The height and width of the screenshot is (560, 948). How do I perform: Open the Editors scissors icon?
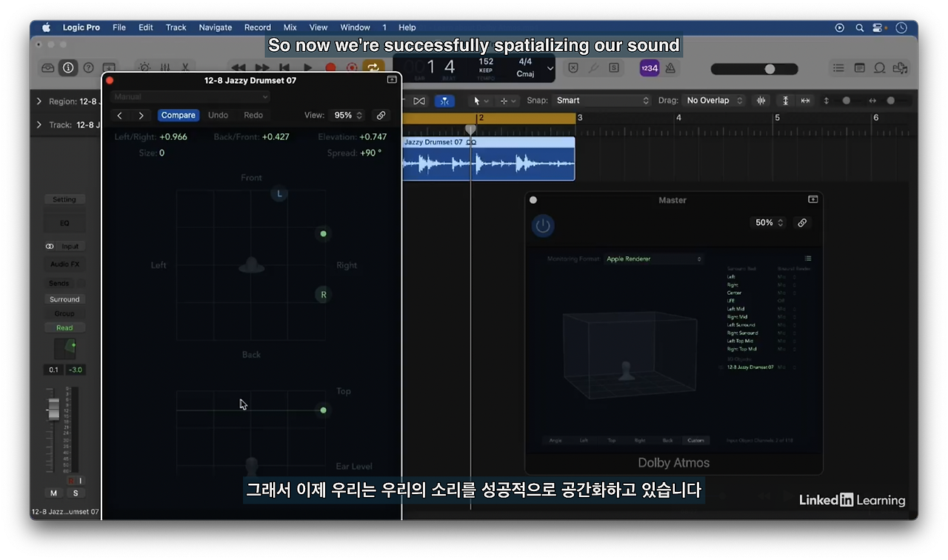[185, 67]
